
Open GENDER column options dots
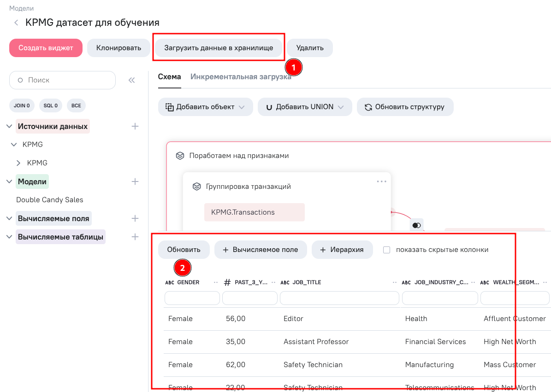216,282
